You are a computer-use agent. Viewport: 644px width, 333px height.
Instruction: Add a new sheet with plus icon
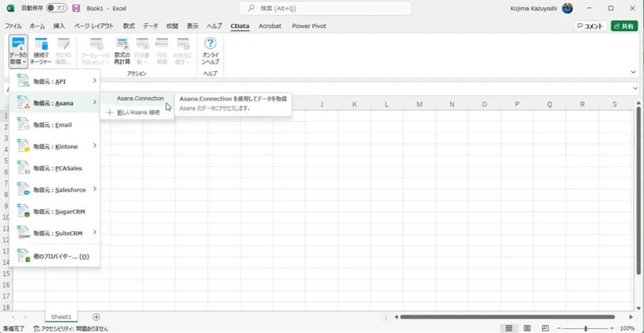(x=96, y=317)
